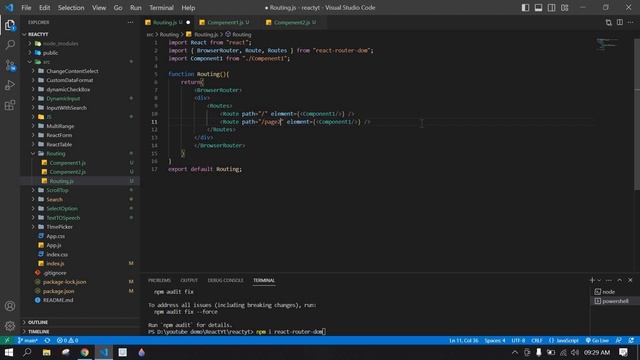Open the Search view in the activity bar
The image size is (640, 360).
point(10,45)
